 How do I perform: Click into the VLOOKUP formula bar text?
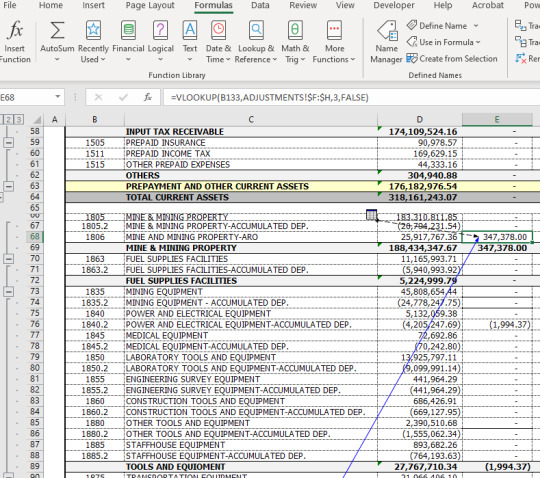click(270, 97)
